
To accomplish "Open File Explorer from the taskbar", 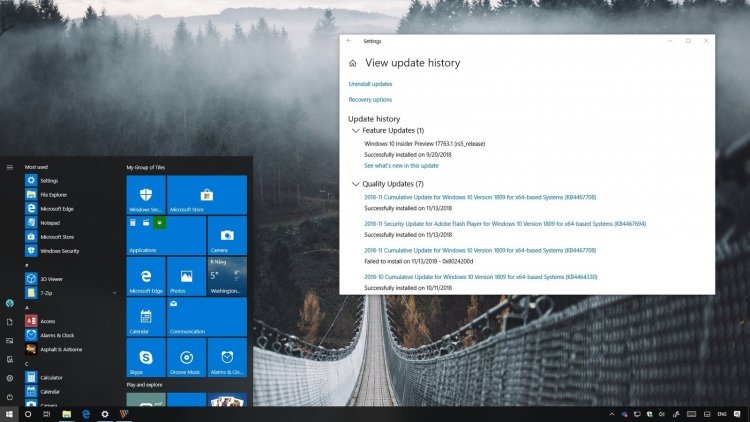I will click(x=66, y=414).
